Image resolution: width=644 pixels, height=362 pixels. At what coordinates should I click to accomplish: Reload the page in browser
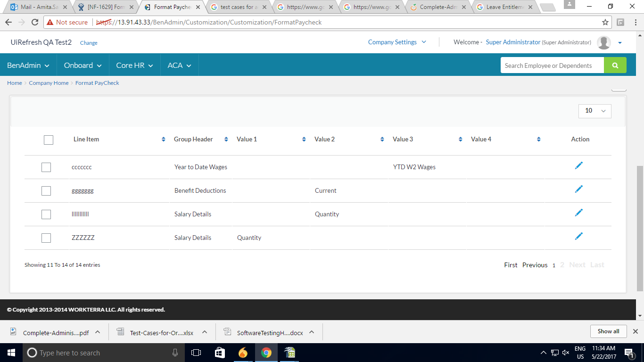[34, 22]
